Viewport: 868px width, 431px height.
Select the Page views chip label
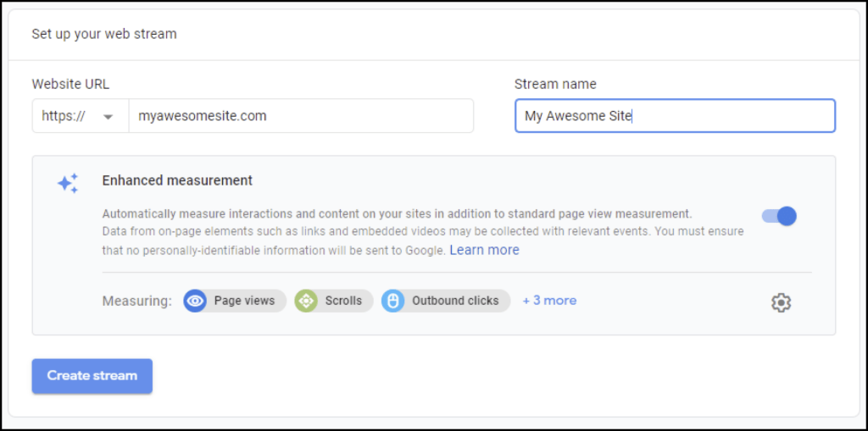click(x=244, y=301)
